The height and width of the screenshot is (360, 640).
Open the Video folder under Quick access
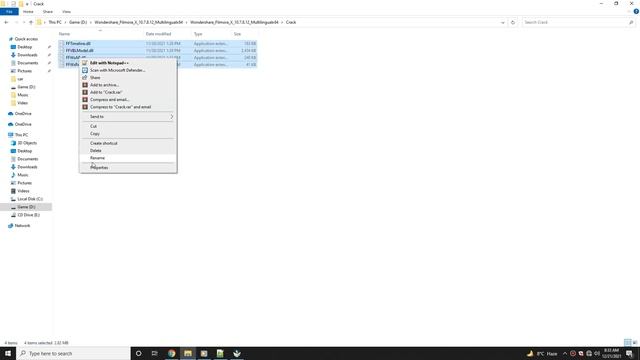click(x=22, y=103)
